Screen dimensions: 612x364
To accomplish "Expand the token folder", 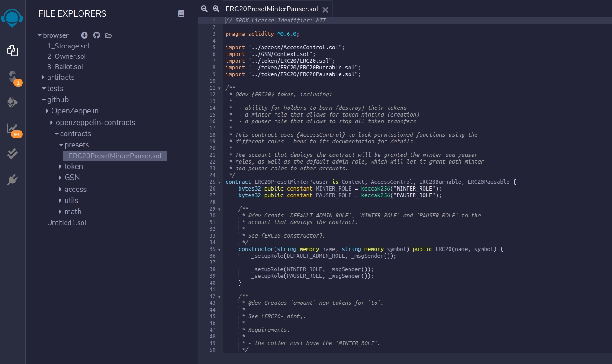I will pos(73,166).
